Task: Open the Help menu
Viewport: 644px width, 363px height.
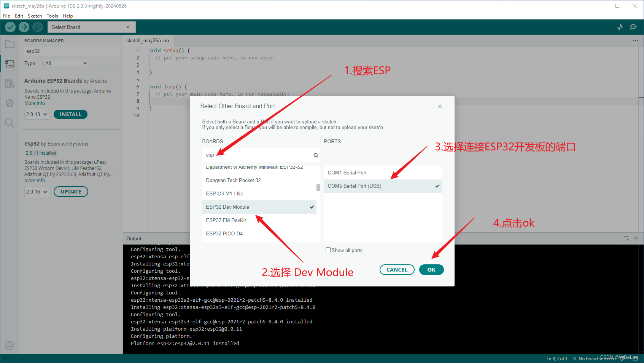Action: pyautogui.click(x=68, y=16)
